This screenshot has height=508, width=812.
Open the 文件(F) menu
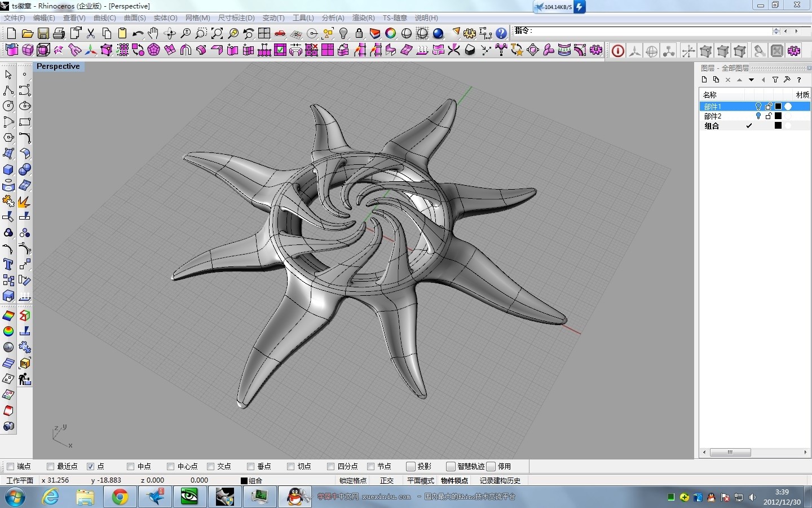coord(15,18)
